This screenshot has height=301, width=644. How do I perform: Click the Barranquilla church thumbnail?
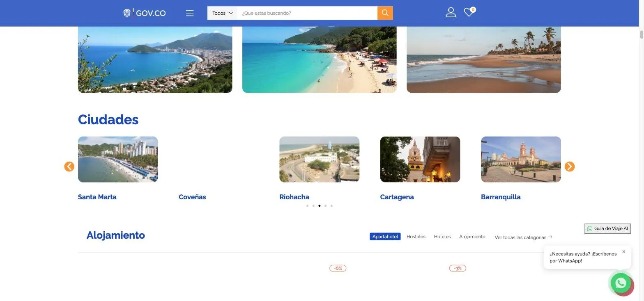[x=521, y=159]
